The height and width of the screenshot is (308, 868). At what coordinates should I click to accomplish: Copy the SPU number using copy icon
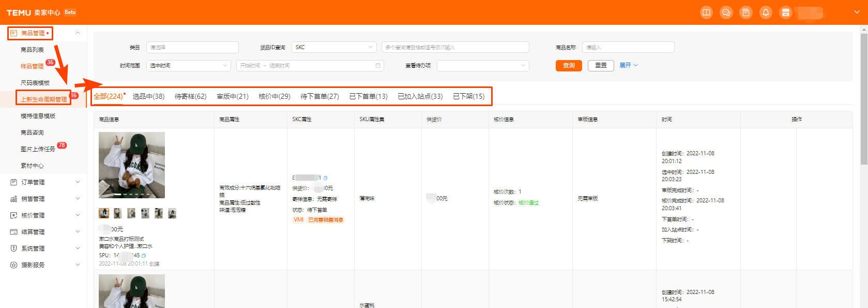pos(144,256)
